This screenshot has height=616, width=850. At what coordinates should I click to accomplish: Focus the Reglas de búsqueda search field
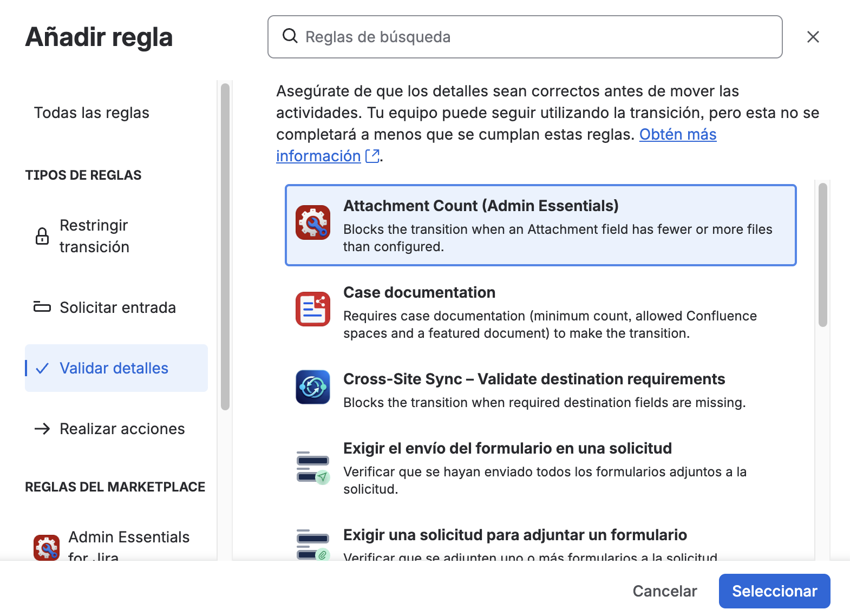pyautogui.click(x=525, y=37)
